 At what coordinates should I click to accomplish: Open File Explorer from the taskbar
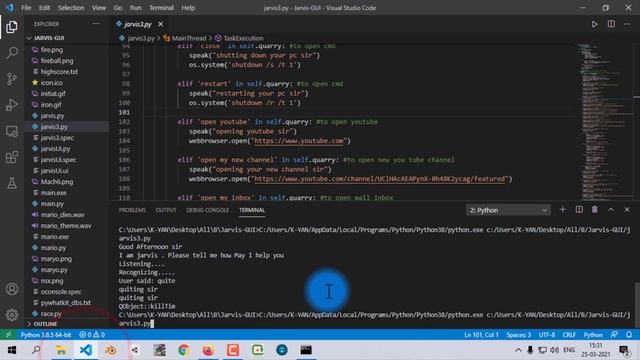[61, 350]
